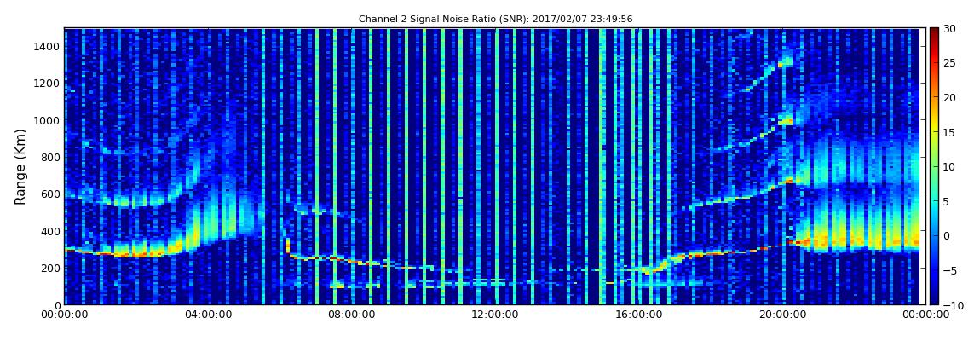Click the plot title showing Channel 2 SNR
980x347 pixels.
[x=495, y=20]
